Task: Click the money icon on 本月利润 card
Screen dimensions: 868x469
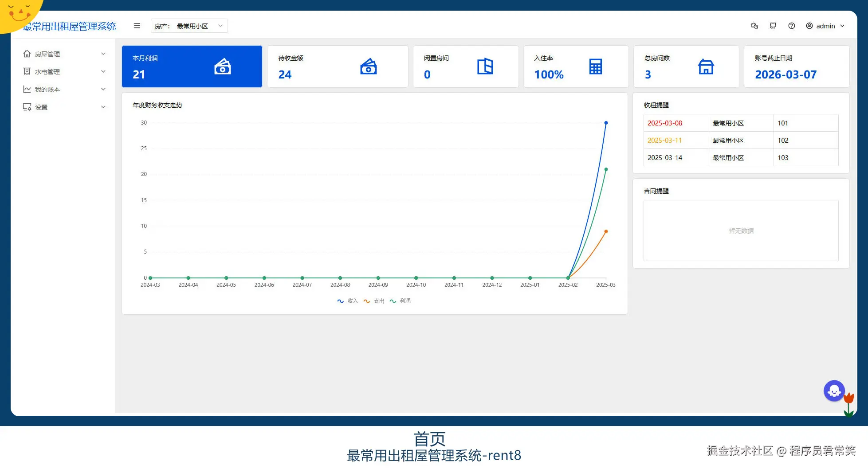Action: 223,66
